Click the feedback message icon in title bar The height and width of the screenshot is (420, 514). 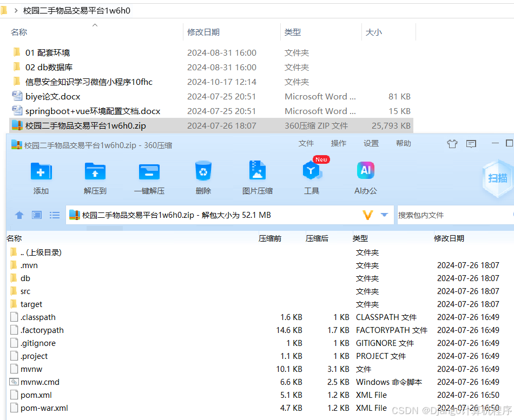471,143
